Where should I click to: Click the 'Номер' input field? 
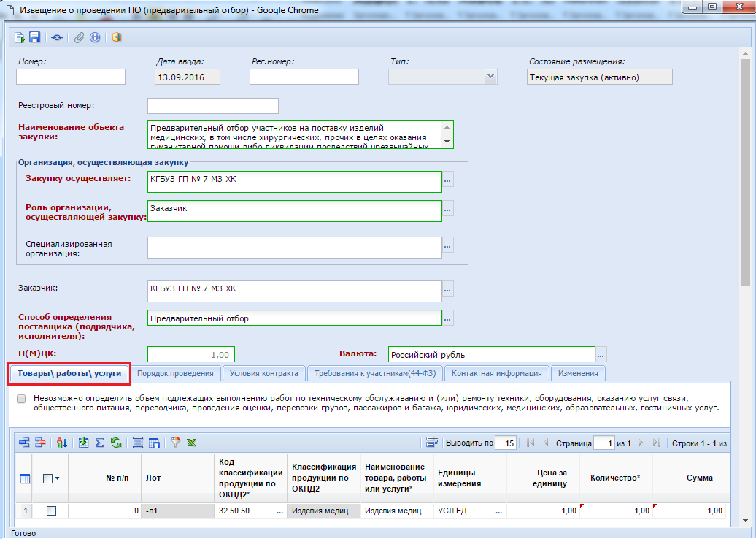click(71, 77)
